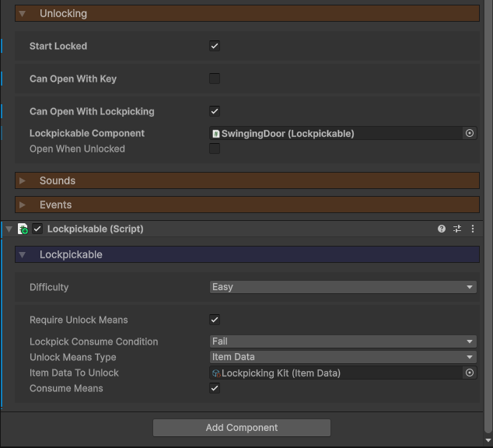Click the Lockpicking Kit item data asset icon
The image size is (493, 448).
coord(216,373)
